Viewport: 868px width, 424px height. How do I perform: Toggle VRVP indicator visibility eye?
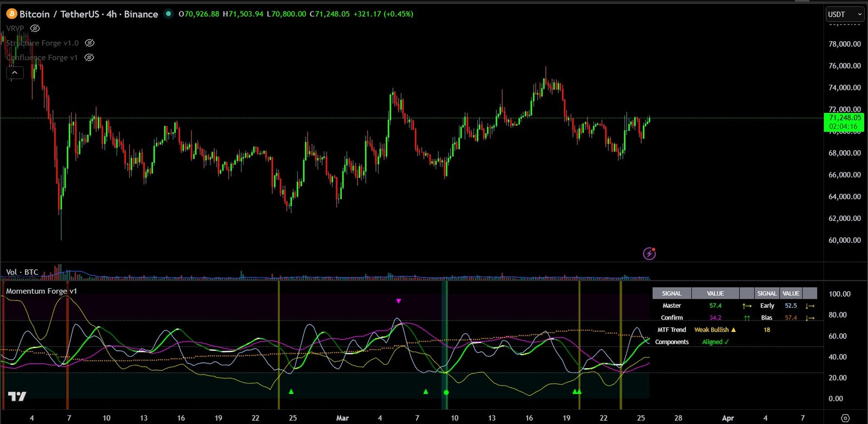[35, 28]
